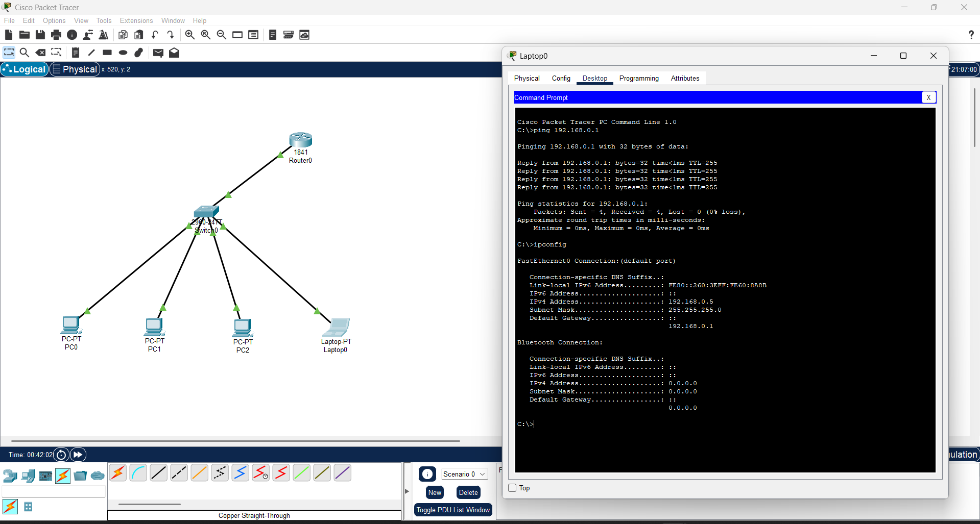The width and height of the screenshot is (980, 524).
Task: Choose the Console cable connection
Action: pyautogui.click(x=138, y=473)
